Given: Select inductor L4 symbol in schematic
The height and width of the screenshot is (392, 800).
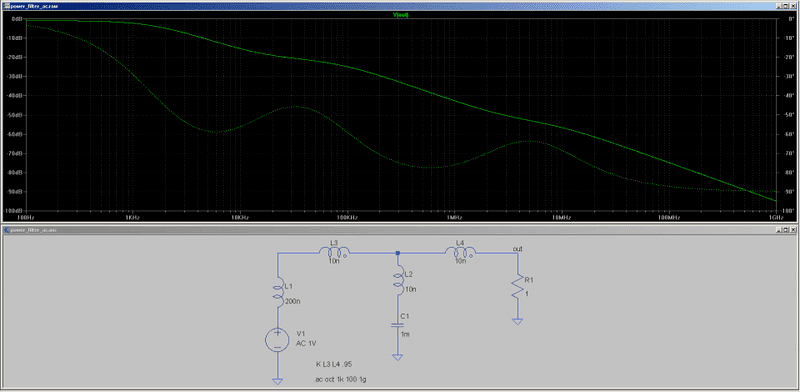Looking at the screenshot, I should pyautogui.click(x=461, y=251).
